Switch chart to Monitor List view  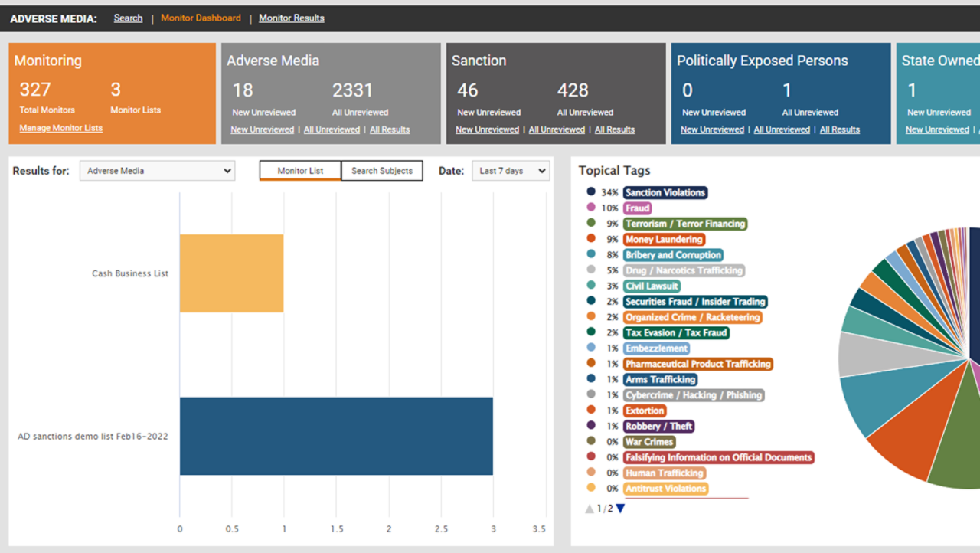(x=300, y=171)
